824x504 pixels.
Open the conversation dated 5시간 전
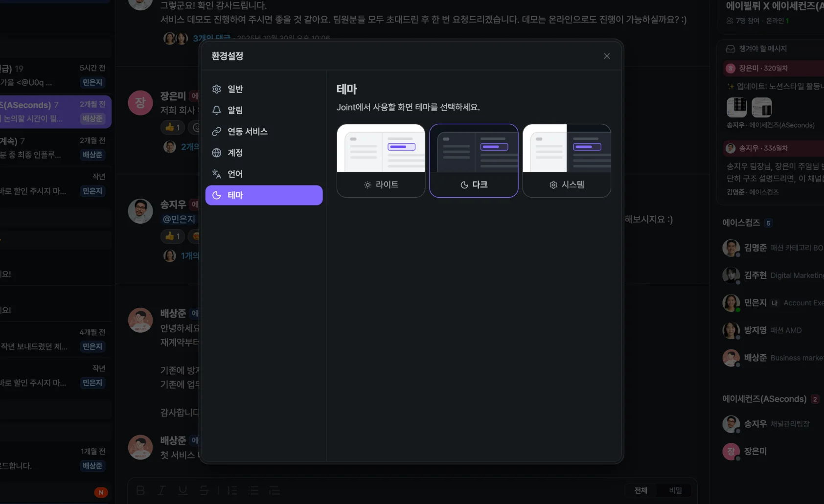pyautogui.click(x=55, y=75)
